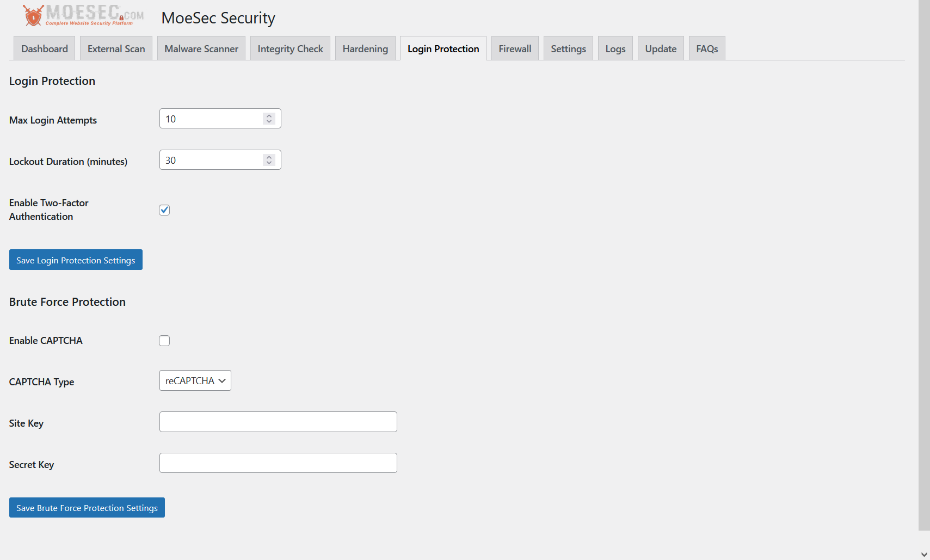Click the scroll down arrow at page bottom
Viewport: 930px width, 560px height.
point(924,554)
